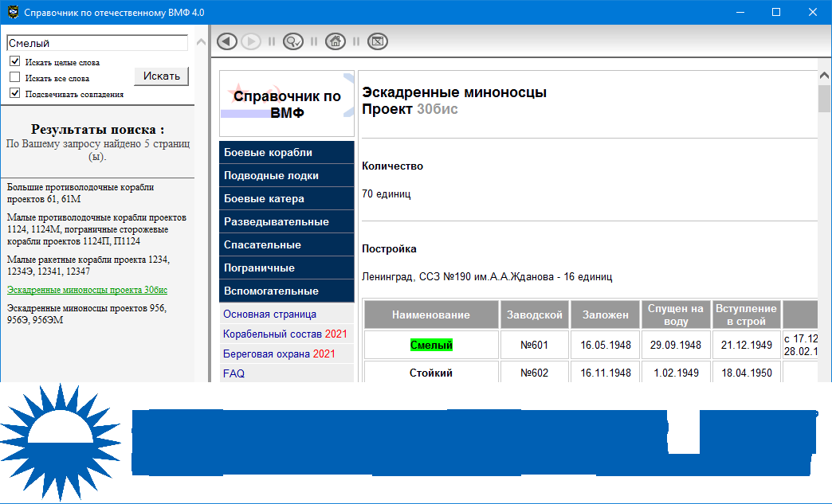832x504 pixels.
Task: Toggle the search panel magnifier icon
Action: 293,41
